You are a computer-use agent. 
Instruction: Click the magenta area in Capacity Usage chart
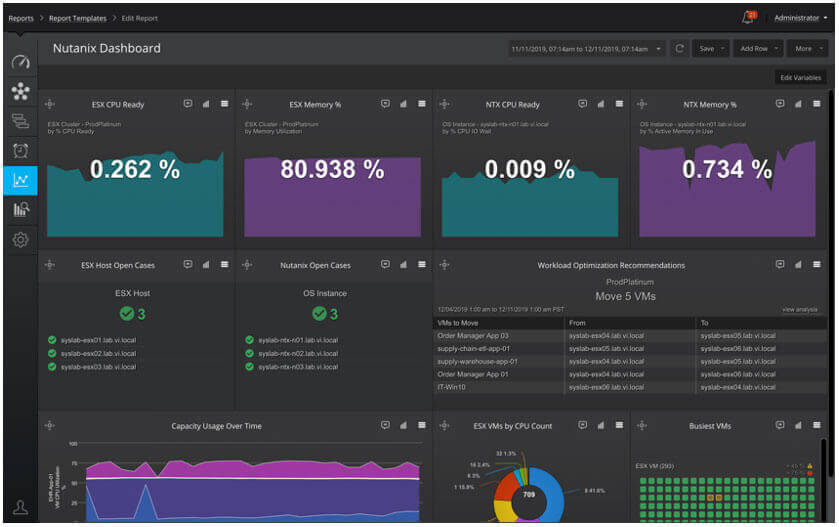point(251,469)
